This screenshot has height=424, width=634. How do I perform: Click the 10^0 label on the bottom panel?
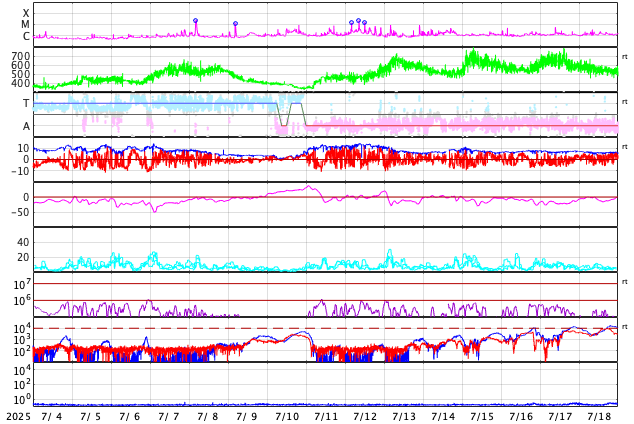tap(22, 399)
